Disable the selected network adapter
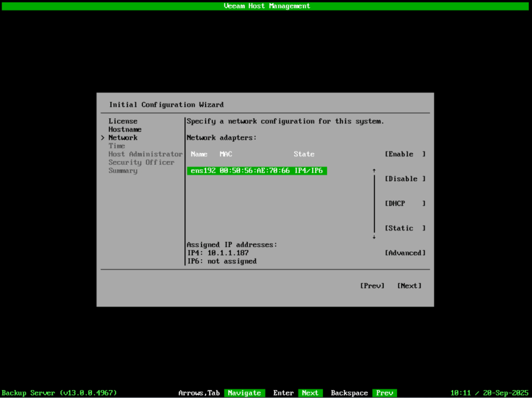532x398 pixels. [405, 179]
